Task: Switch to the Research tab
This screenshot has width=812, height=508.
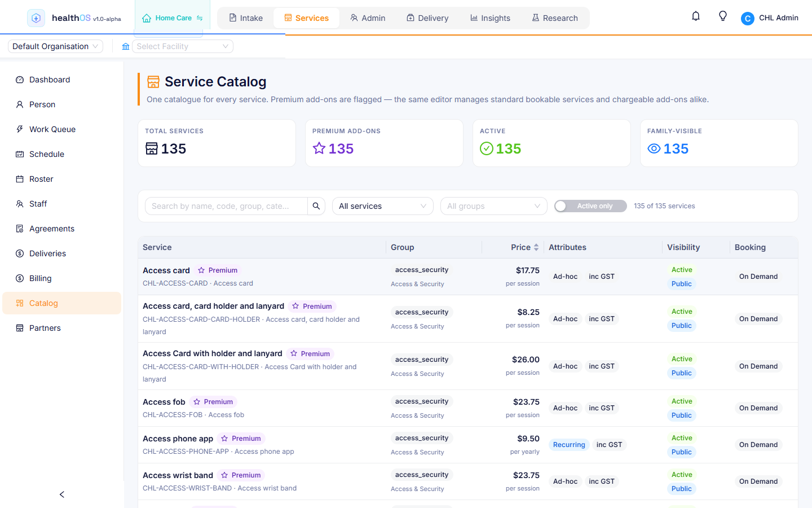Action: click(x=555, y=18)
